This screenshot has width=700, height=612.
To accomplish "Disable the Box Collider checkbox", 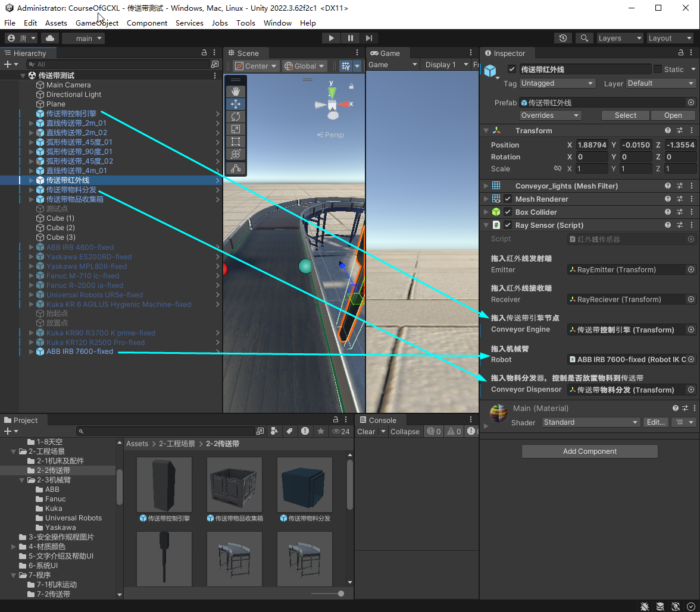I will pyautogui.click(x=508, y=212).
